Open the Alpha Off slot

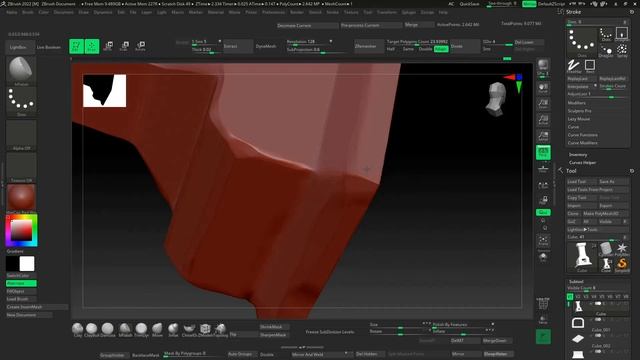point(21,135)
